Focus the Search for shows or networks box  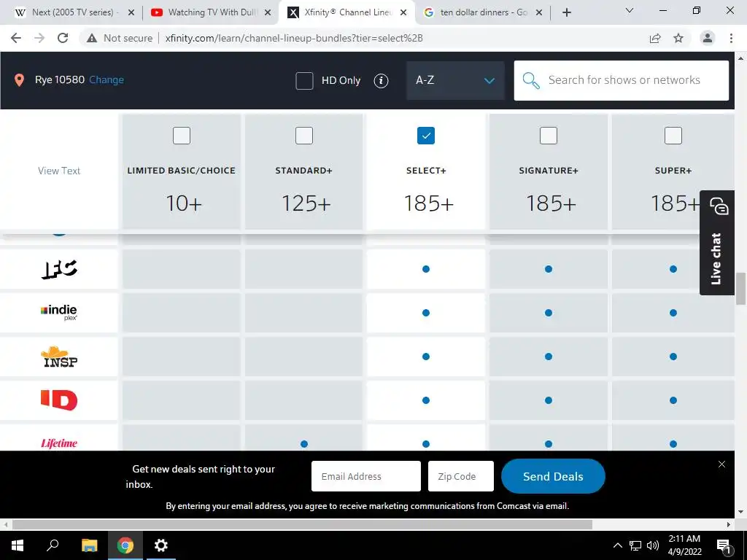tap(622, 80)
